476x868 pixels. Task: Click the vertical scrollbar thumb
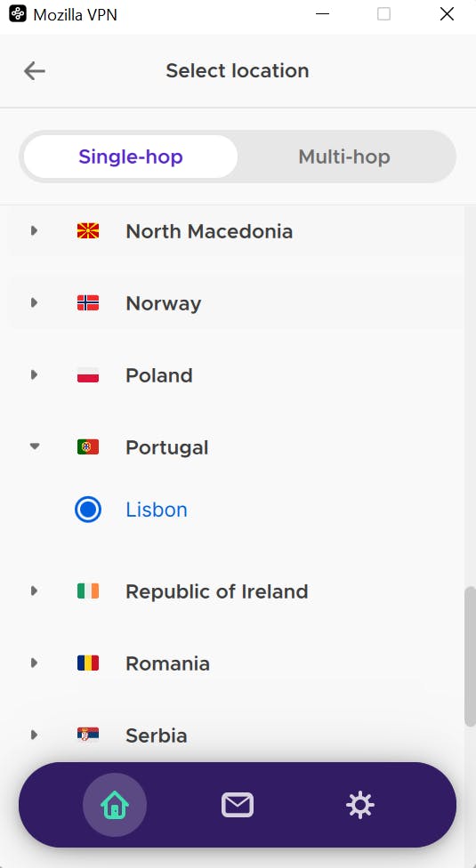point(470,656)
